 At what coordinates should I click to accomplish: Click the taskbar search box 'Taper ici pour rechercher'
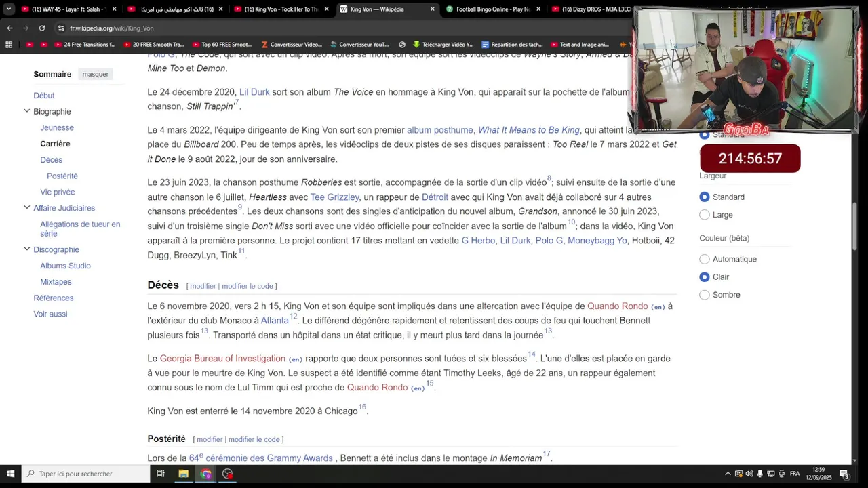(85, 474)
